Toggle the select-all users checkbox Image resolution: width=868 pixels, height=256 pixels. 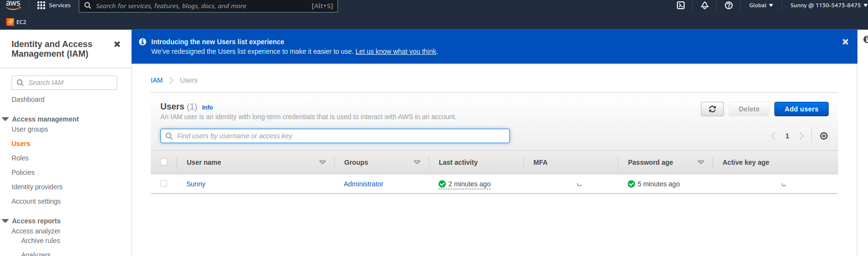pyautogui.click(x=164, y=162)
